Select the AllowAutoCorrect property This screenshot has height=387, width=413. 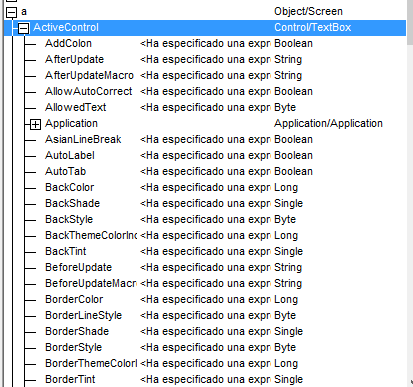[x=89, y=91]
